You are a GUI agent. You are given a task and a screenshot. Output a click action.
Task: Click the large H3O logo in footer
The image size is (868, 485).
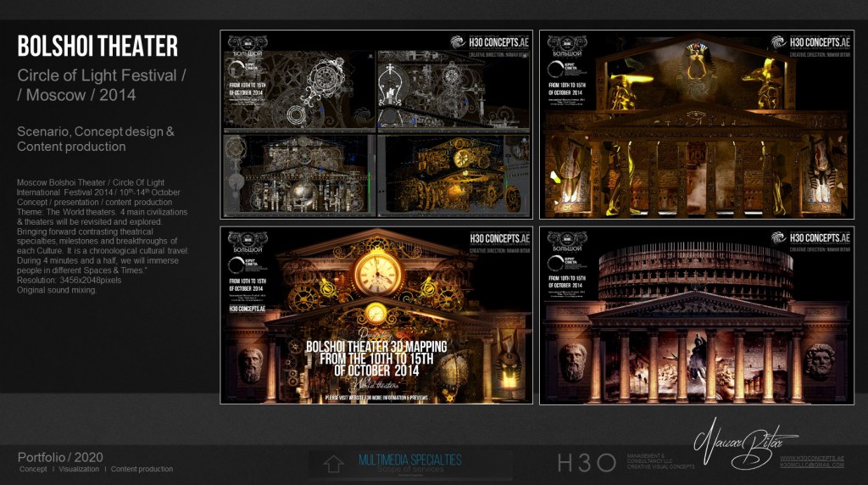pyautogui.click(x=586, y=462)
